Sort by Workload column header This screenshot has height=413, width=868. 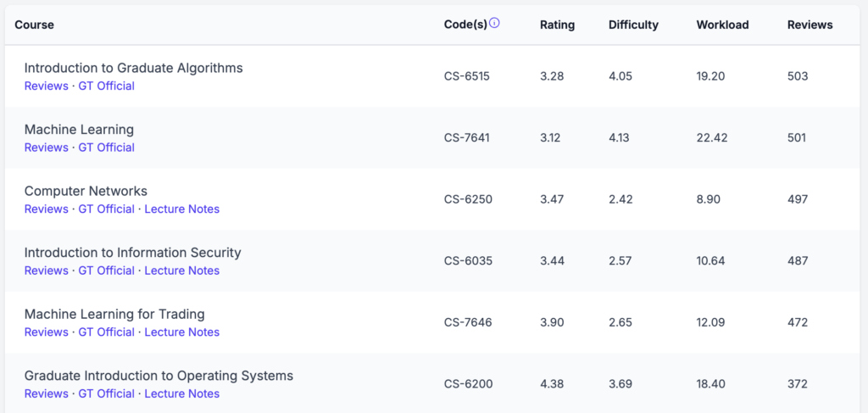722,25
